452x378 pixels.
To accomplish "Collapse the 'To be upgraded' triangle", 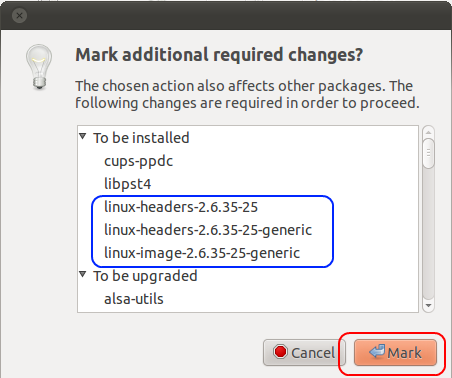I will tap(83, 274).
